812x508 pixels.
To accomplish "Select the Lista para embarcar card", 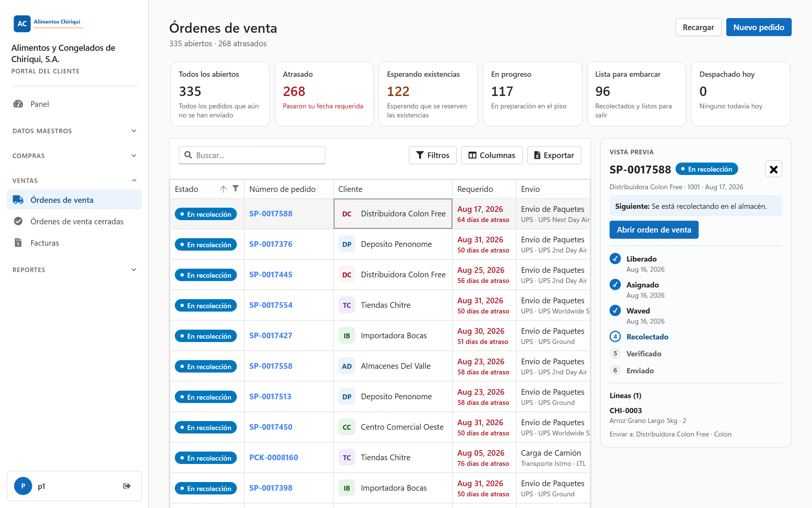I will pyautogui.click(x=636, y=94).
